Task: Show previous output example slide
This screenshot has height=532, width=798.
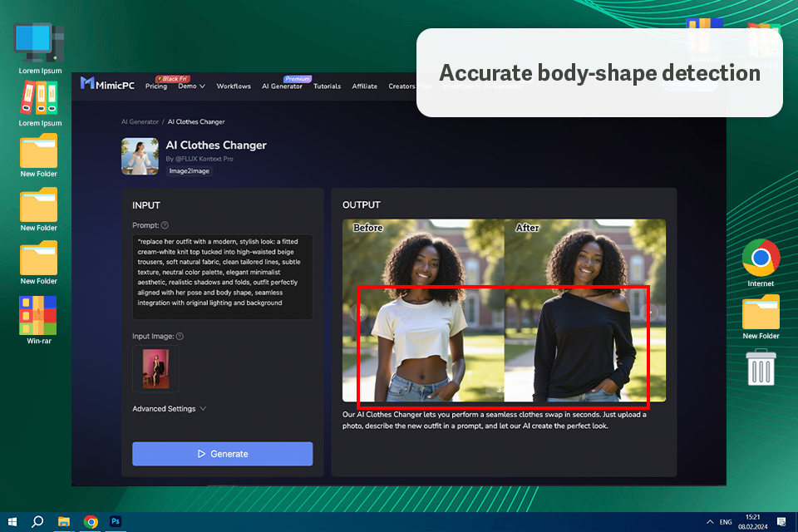Action: [x=360, y=312]
